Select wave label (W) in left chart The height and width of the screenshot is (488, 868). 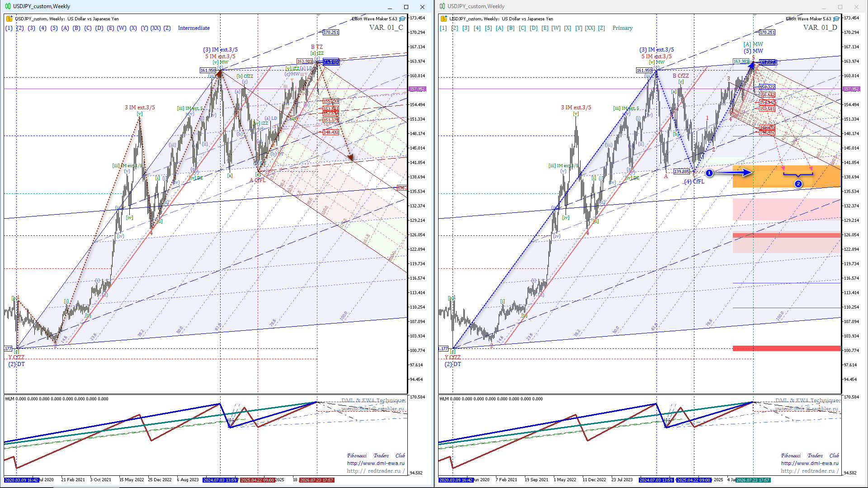click(x=122, y=28)
